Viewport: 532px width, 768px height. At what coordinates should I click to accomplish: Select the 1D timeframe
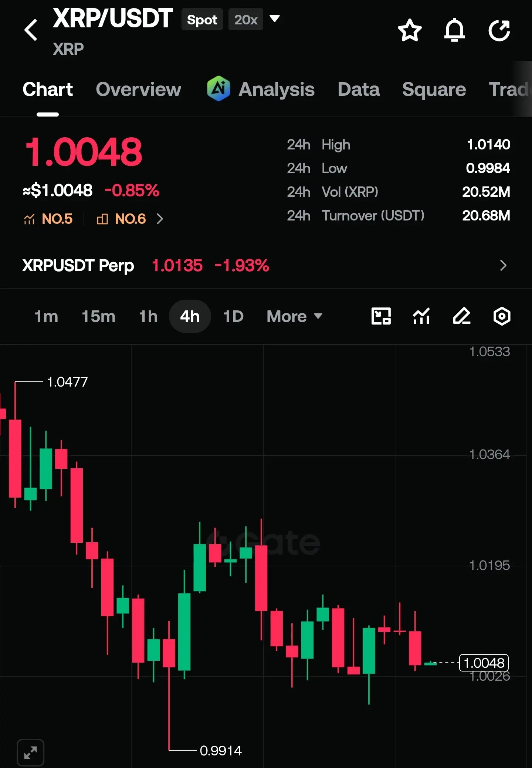point(233,316)
